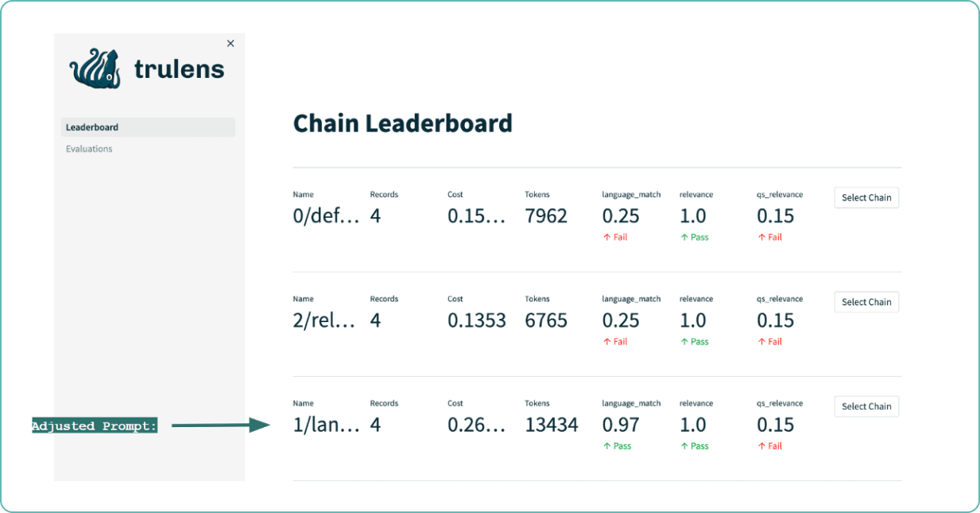
Task: Click the 0.1353 cost value
Action: 477,321
